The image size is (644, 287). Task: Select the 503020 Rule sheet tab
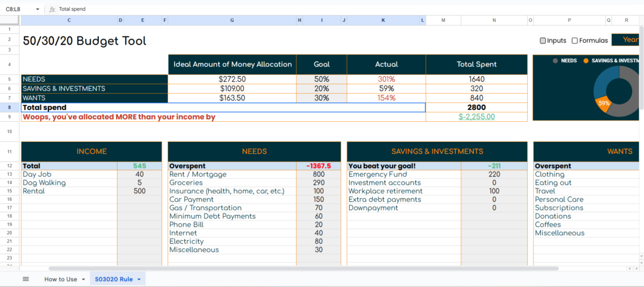tap(114, 279)
